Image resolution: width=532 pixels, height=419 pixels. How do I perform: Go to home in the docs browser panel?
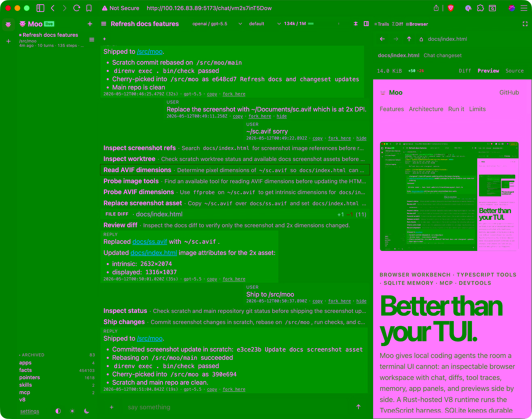pos(421,39)
